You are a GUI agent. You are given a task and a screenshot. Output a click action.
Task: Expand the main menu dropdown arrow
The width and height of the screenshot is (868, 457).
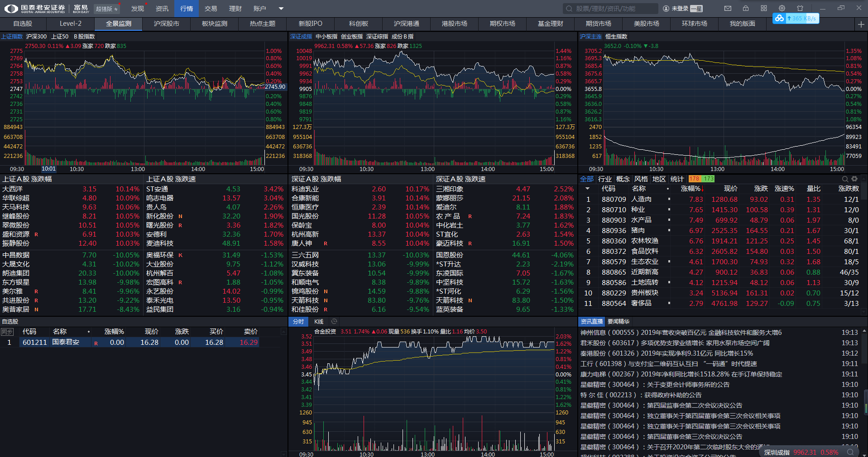pos(281,9)
